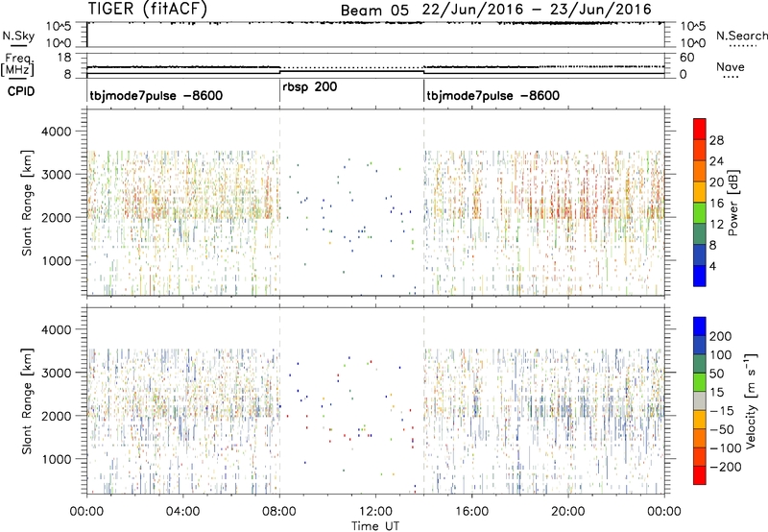Click the '3000' tick label on the power panel
This screenshot has height=532, width=768.
[57, 175]
